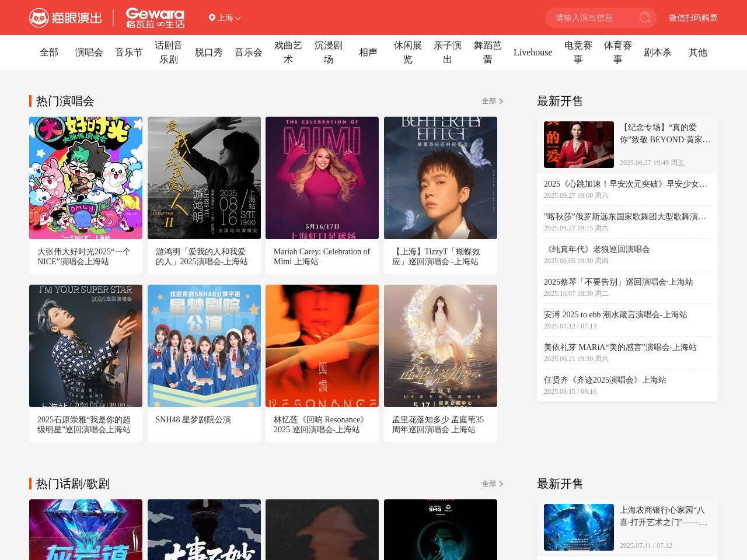This screenshot has height=560, width=747.
Task: Open the 大事不妙 black-and-white drama poster
Action: 204,530
